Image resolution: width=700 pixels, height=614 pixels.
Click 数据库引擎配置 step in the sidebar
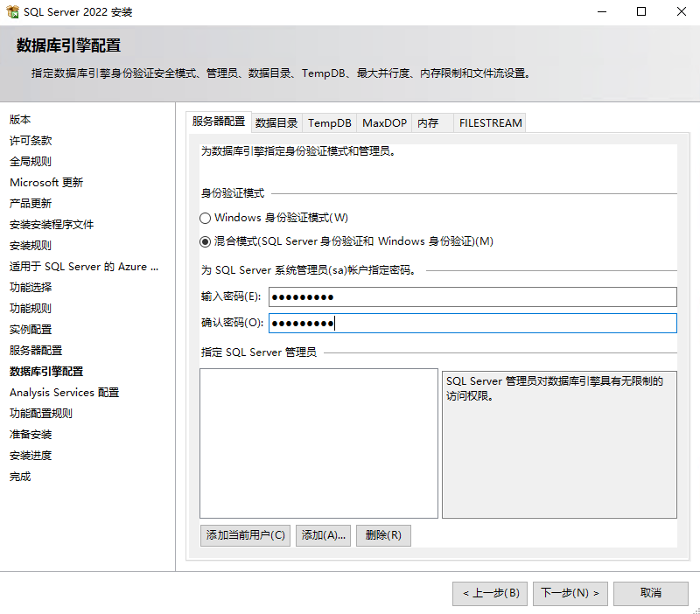46,371
